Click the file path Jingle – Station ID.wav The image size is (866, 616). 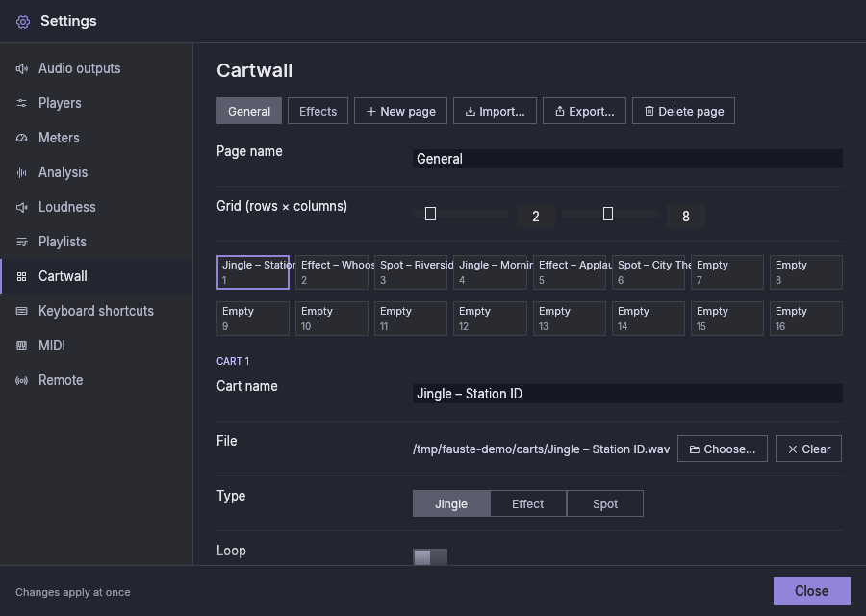541,449
